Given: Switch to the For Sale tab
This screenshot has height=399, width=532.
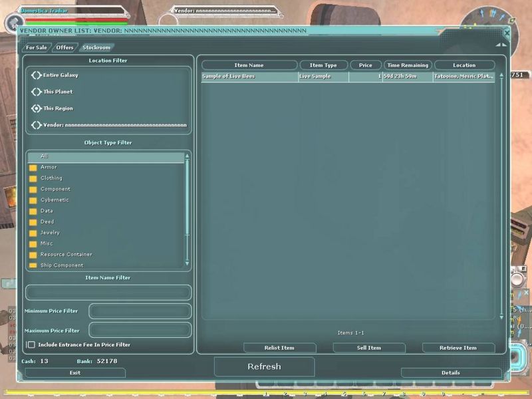Looking at the screenshot, I should 36,47.
